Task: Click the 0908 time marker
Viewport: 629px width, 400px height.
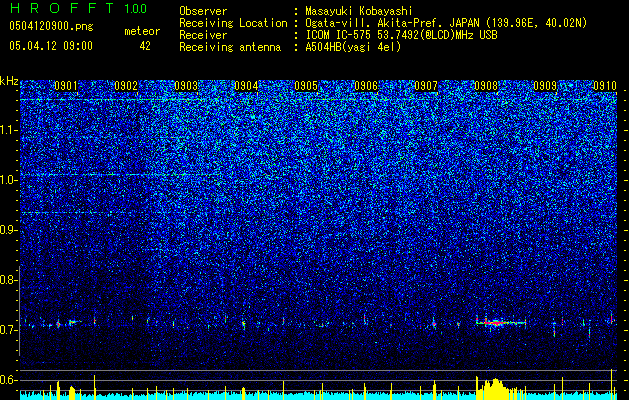Action: [x=486, y=86]
